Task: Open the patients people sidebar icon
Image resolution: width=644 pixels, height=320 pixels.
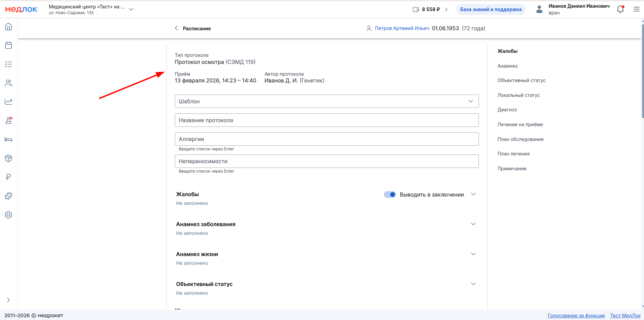Action: tap(8, 83)
